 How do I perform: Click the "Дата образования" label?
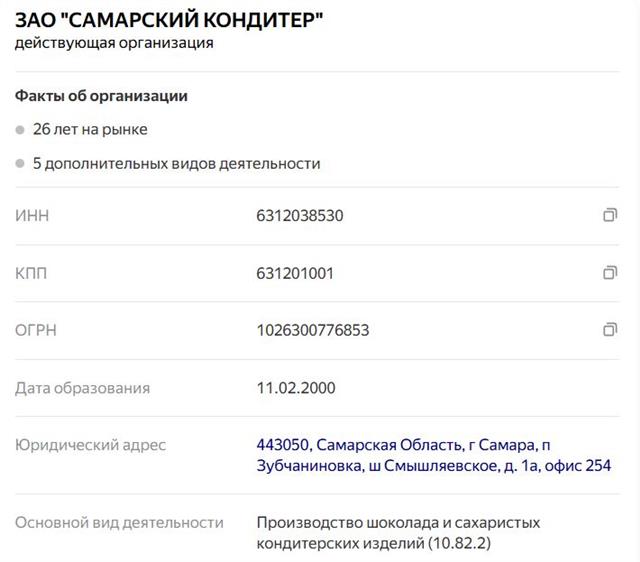point(82,388)
